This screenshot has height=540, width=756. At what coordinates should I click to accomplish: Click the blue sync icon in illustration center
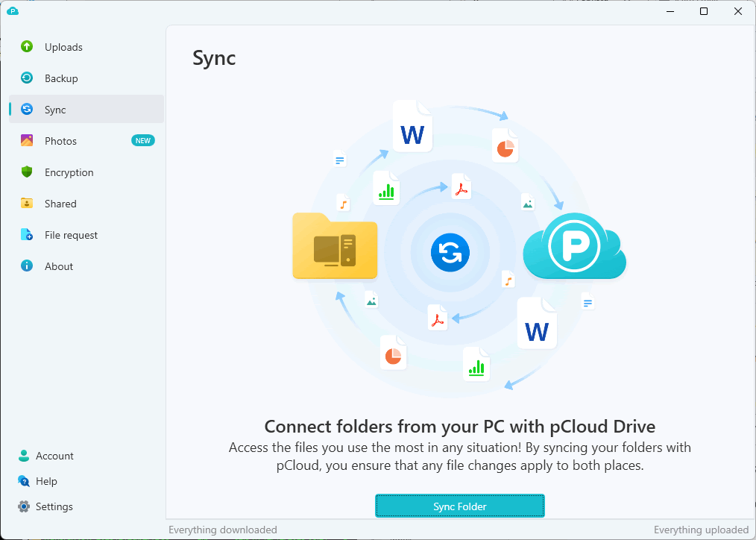pyautogui.click(x=450, y=252)
